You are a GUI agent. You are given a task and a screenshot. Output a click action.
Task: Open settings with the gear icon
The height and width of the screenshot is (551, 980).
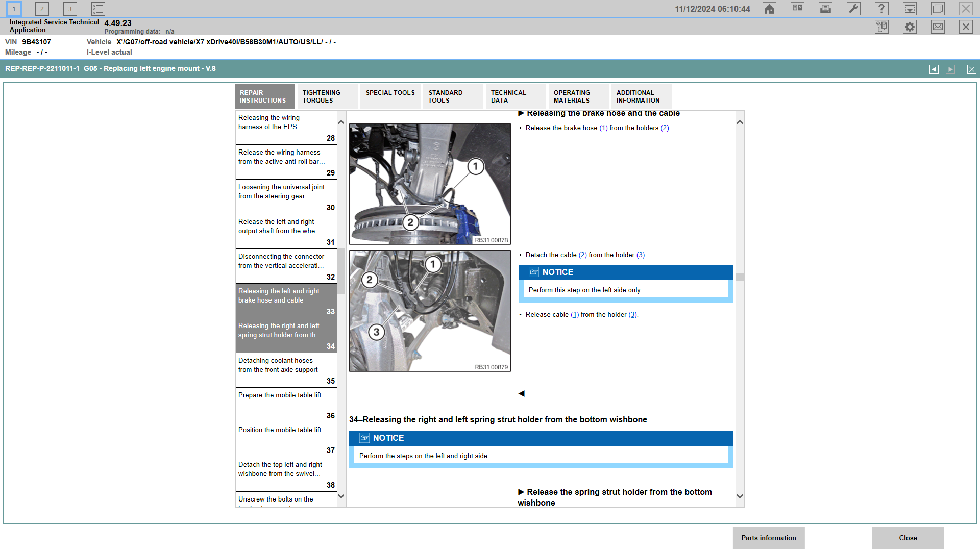tap(909, 27)
